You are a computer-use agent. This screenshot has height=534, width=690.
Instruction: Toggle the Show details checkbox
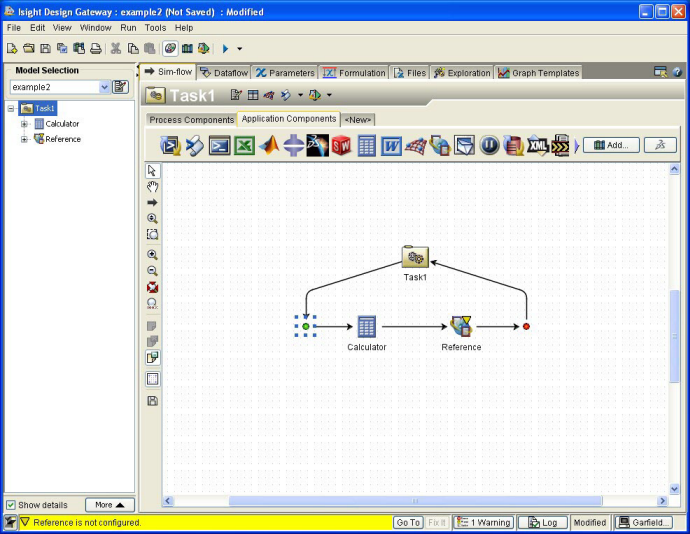click(x=11, y=505)
